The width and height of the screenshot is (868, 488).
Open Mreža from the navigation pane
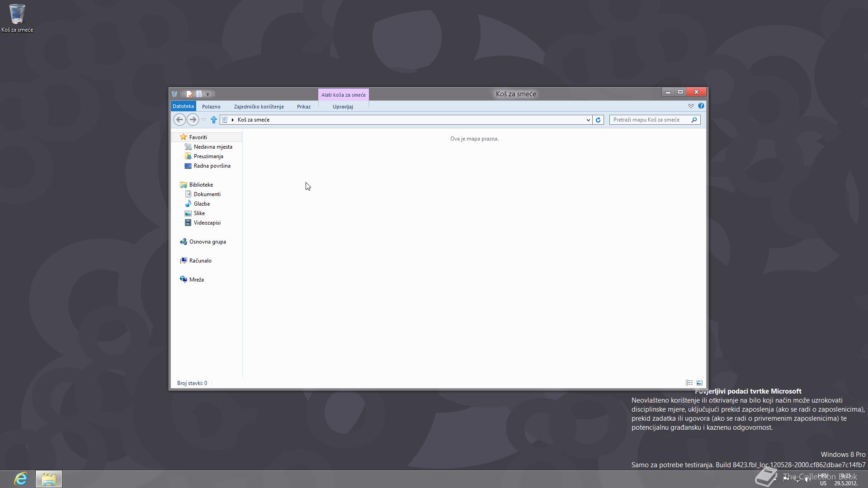click(x=196, y=279)
